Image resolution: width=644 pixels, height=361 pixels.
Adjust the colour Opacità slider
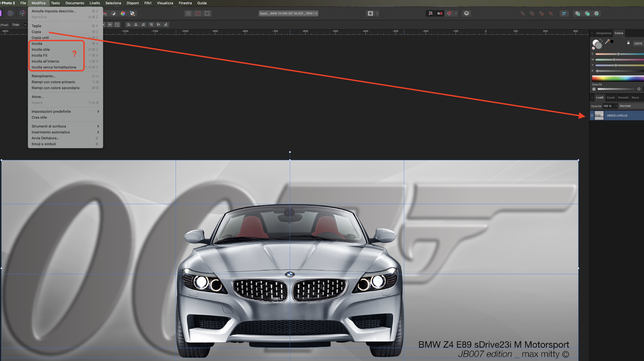(x=619, y=89)
